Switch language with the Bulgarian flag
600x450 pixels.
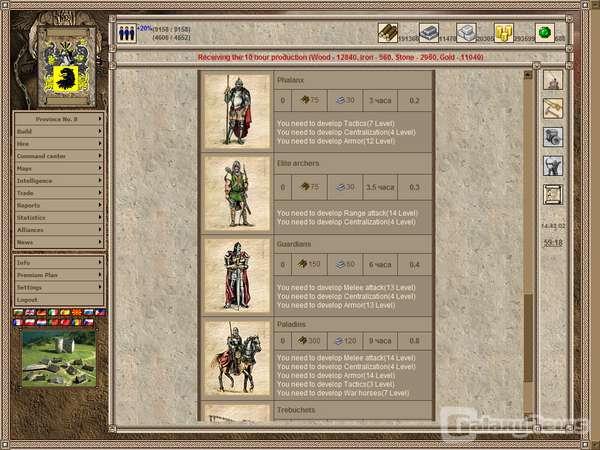tap(18, 312)
